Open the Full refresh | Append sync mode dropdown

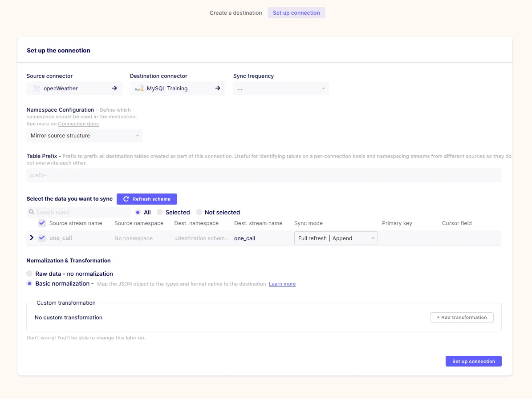pyautogui.click(x=336, y=238)
